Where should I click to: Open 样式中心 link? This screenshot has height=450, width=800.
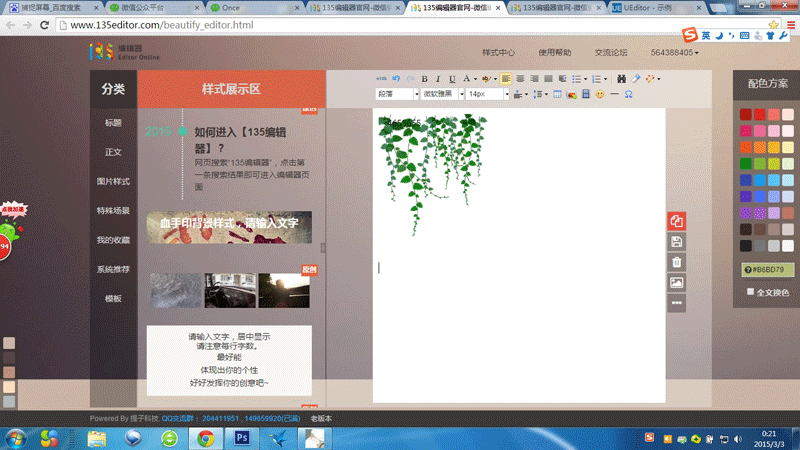[498, 53]
